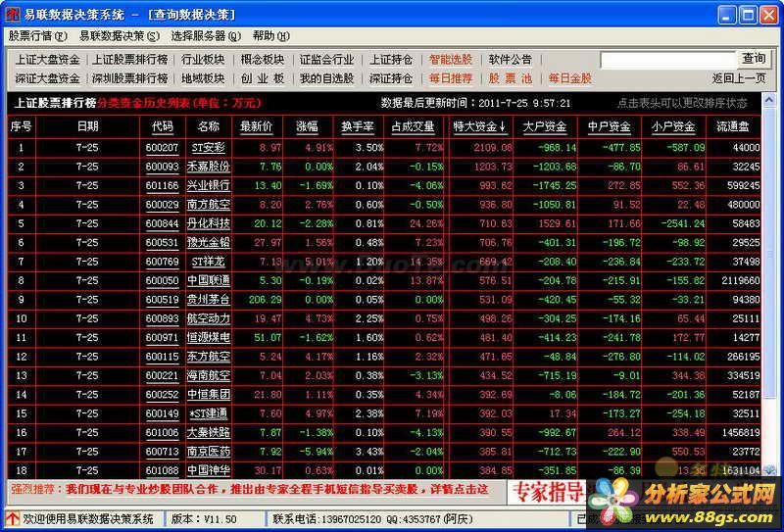View 深证持仓

(x=391, y=78)
